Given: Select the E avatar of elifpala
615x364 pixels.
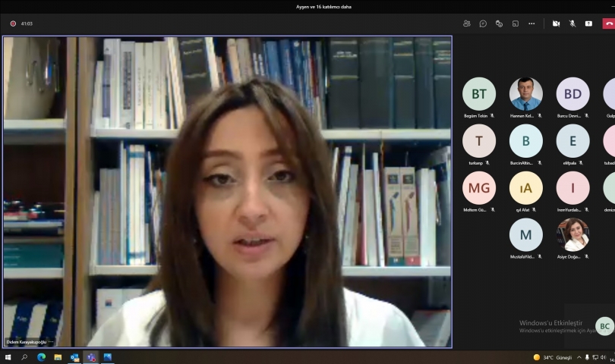Looking at the screenshot, I should (572, 140).
